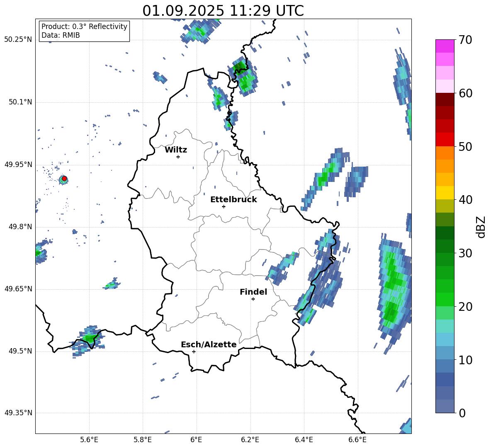Viewport: 491px width, 448px height.
Task: Pick the orange colorbar swatch below 50
Action: pyautogui.click(x=445, y=153)
